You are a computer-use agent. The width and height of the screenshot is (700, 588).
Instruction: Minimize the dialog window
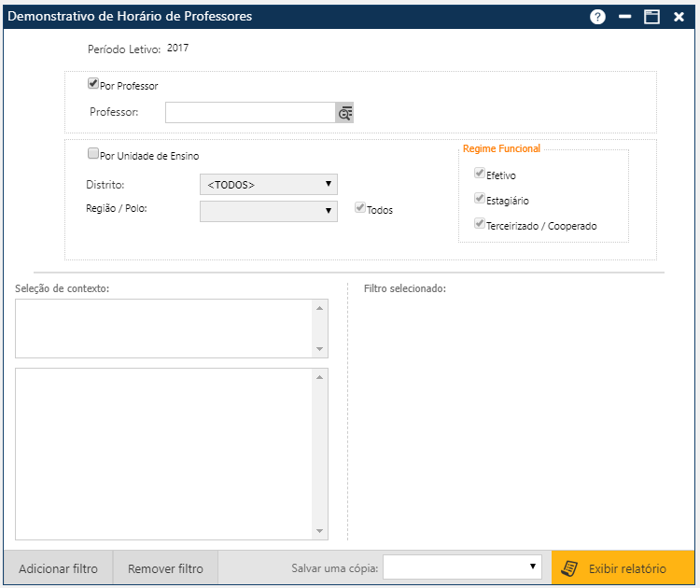pos(624,17)
